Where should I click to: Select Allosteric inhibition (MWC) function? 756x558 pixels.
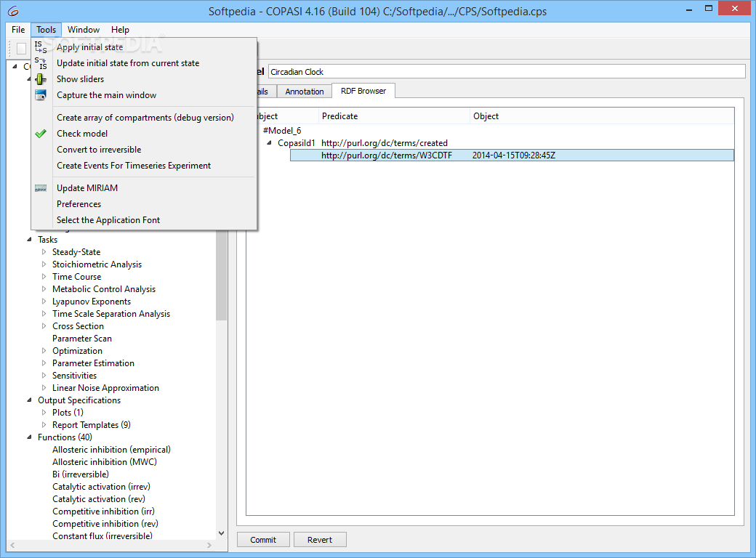coord(105,461)
